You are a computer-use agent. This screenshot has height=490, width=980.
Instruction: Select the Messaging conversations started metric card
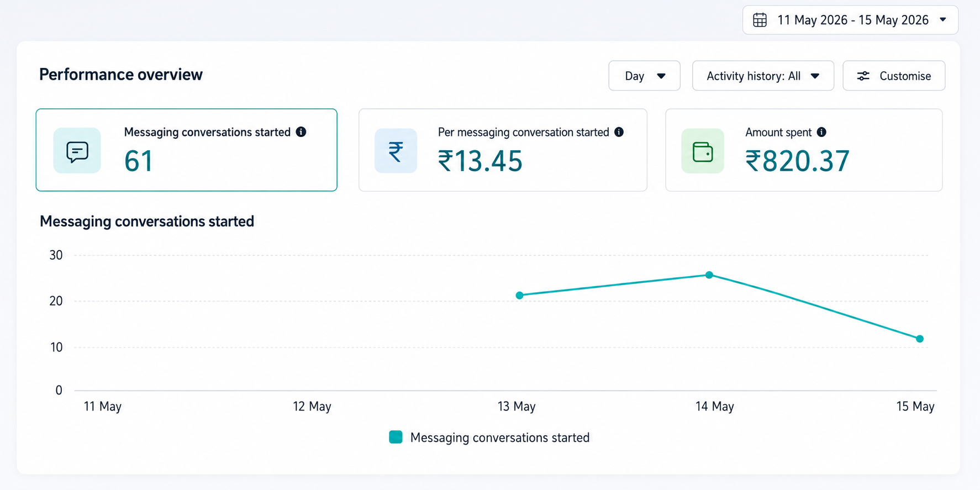(187, 150)
